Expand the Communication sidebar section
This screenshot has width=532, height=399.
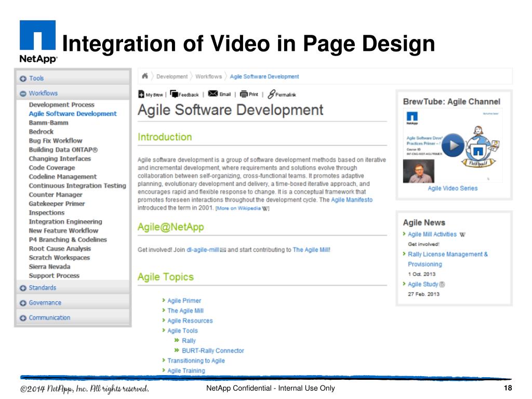tap(23, 318)
